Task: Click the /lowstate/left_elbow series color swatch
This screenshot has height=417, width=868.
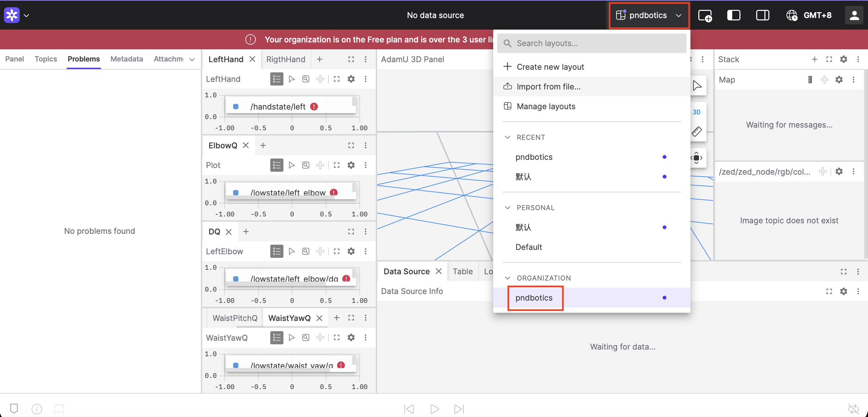Action: pos(236,193)
